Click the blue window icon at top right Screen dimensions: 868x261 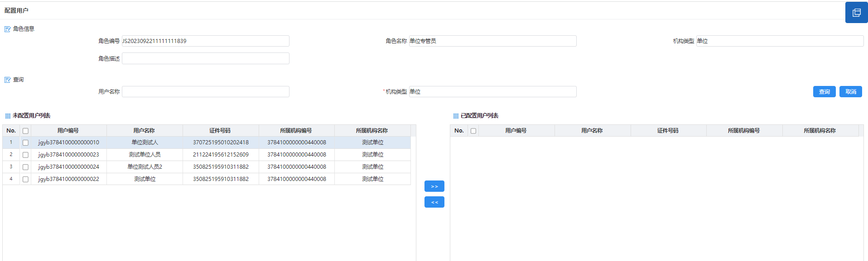tap(856, 12)
